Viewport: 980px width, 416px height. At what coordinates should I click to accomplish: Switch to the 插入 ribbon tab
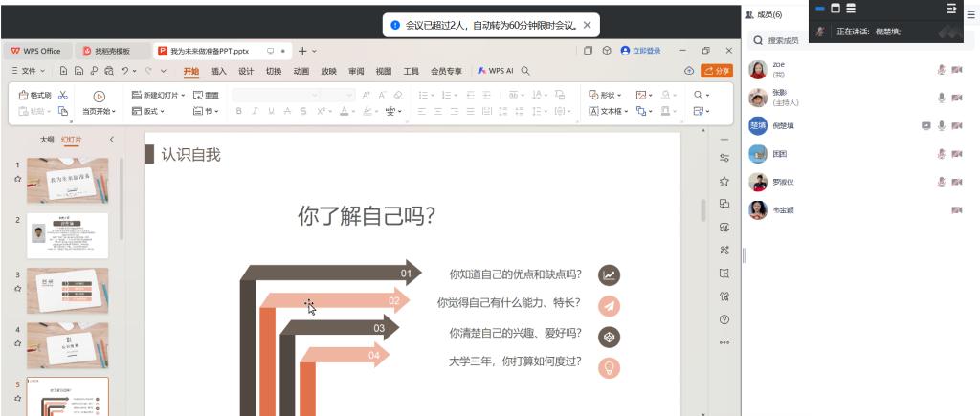(219, 71)
